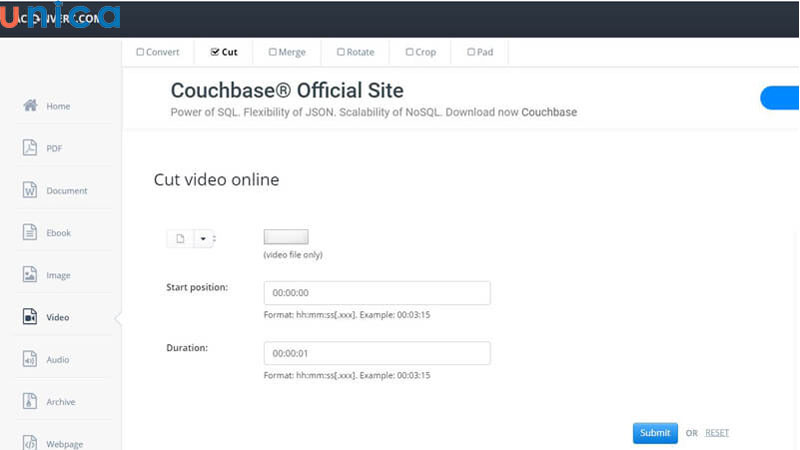Click the site logo in header
The width and height of the screenshot is (800, 450).
click(60, 15)
